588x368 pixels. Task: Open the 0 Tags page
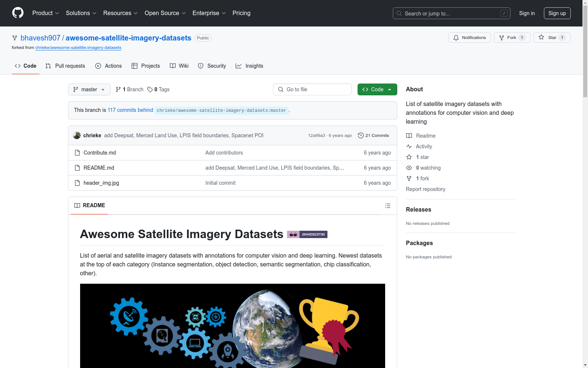[158, 89]
